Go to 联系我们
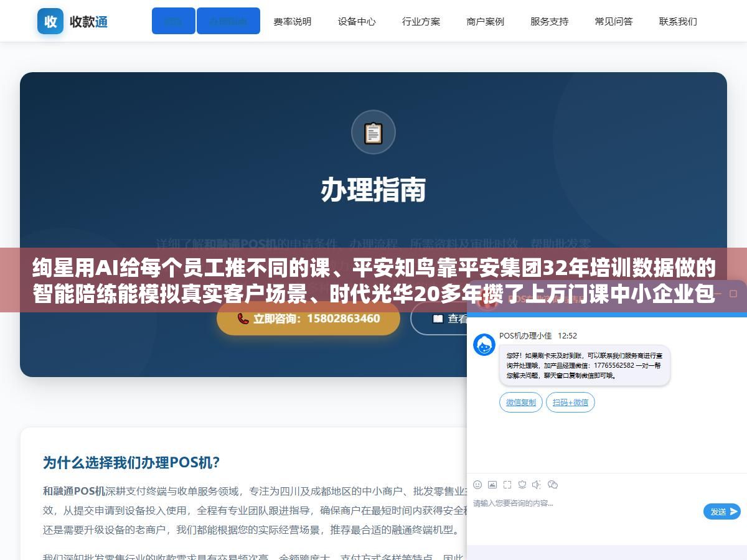 (679, 21)
